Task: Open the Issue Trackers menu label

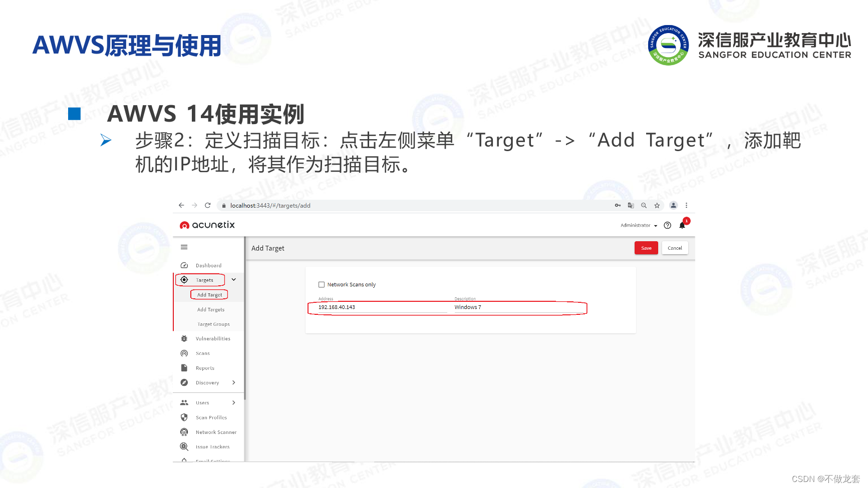Action: (212, 447)
